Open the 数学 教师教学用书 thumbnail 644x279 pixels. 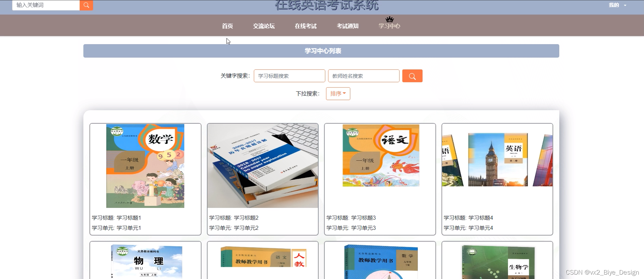(381, 262)
